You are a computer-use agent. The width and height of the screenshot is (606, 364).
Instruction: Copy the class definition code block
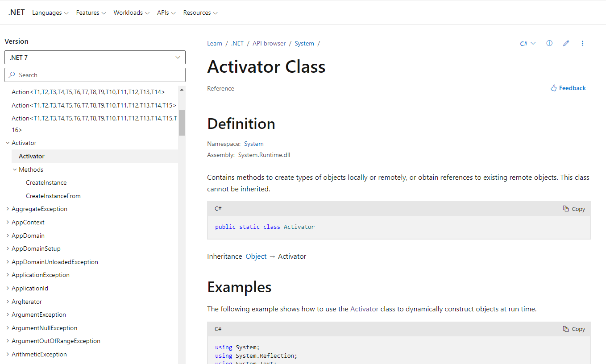click(574, 209)
